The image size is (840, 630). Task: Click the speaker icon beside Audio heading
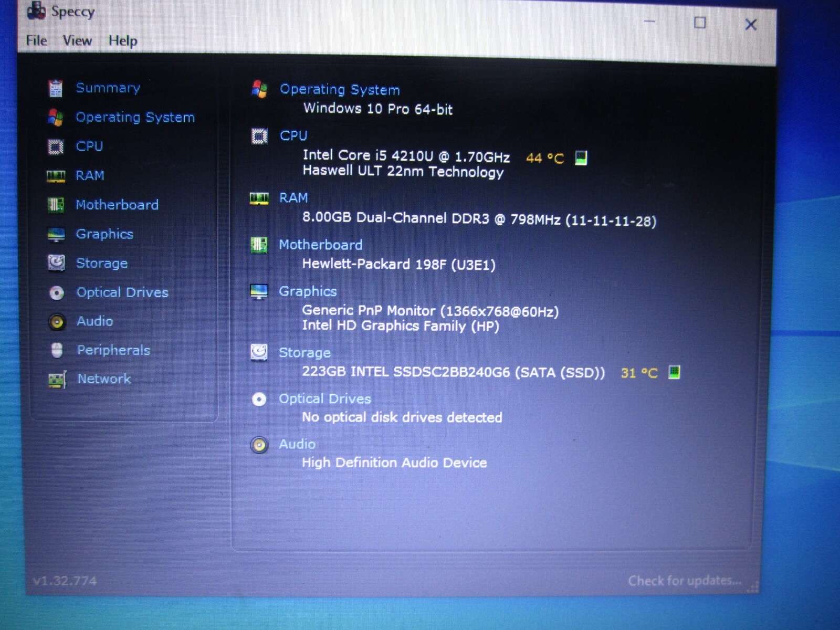259,445
